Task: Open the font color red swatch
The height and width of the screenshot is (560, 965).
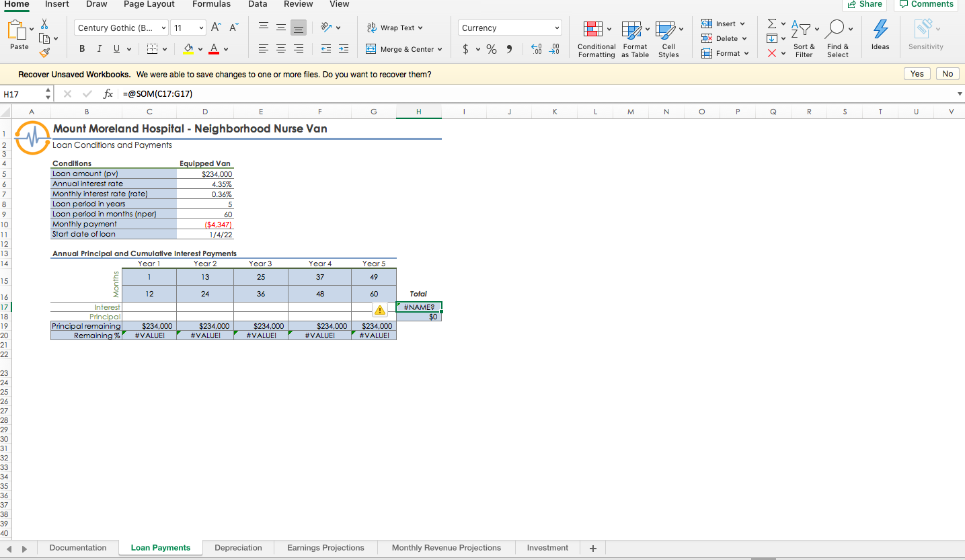Action: (213, 48)
